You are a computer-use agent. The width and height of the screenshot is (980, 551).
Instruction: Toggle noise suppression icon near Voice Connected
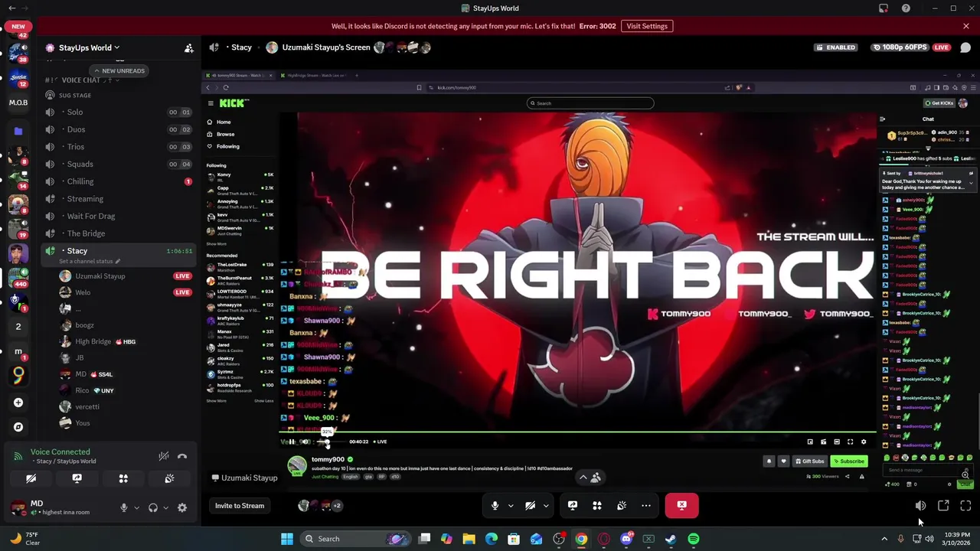163,456
